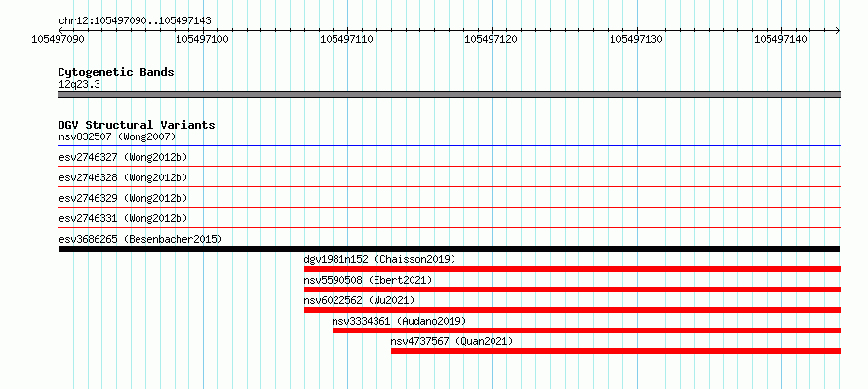
Task: Open the nsv4737567 (Quan2021) variant
Action: point(452,341)
